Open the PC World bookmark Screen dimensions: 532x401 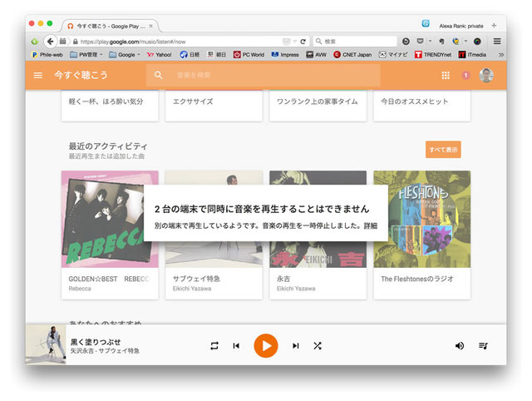249,55
